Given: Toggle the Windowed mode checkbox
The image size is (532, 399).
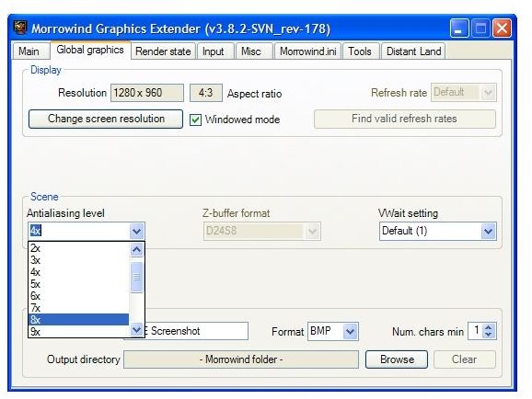Looking at the screenshot, I should pos(195,120).
